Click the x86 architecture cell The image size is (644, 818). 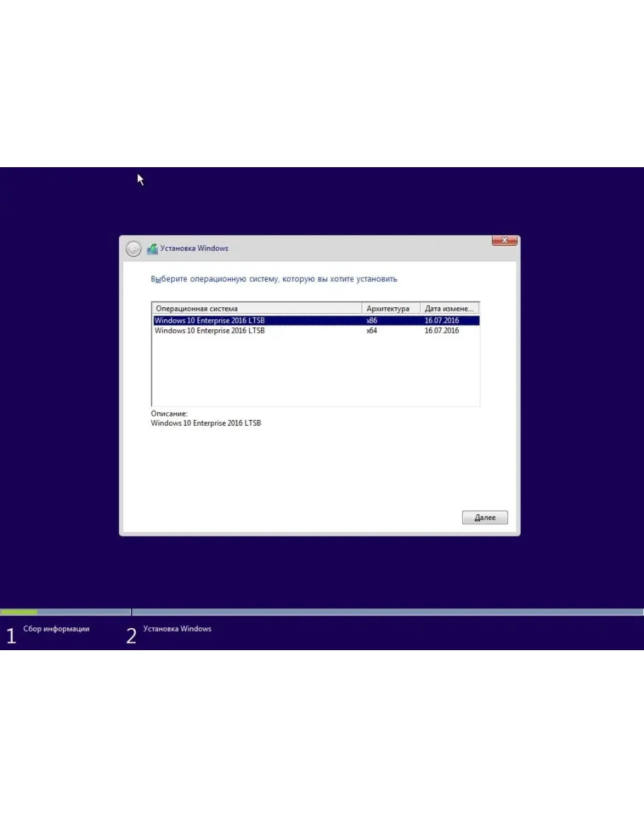pos(372,320)
